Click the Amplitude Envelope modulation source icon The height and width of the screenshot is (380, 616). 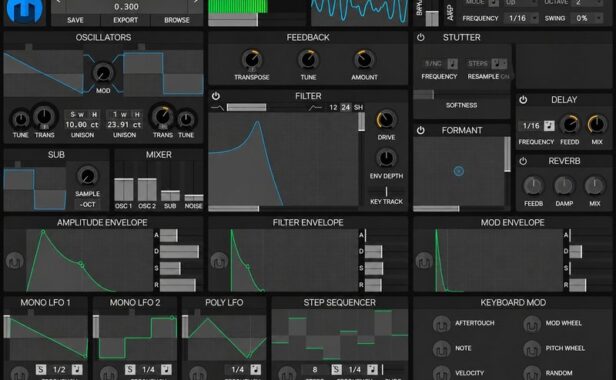point(15,261)
